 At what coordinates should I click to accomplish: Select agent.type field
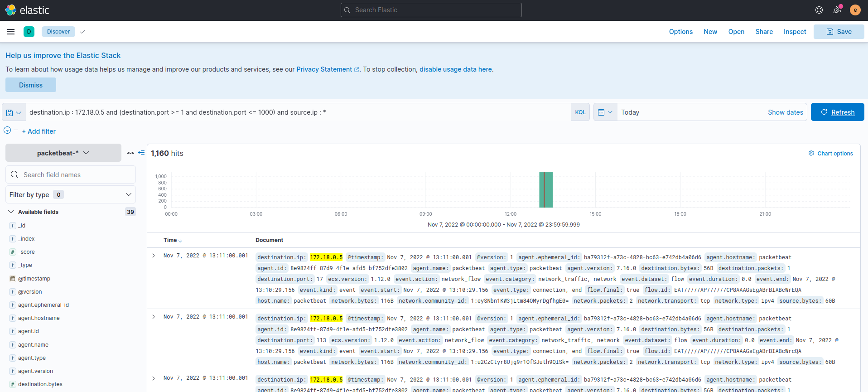32,358
